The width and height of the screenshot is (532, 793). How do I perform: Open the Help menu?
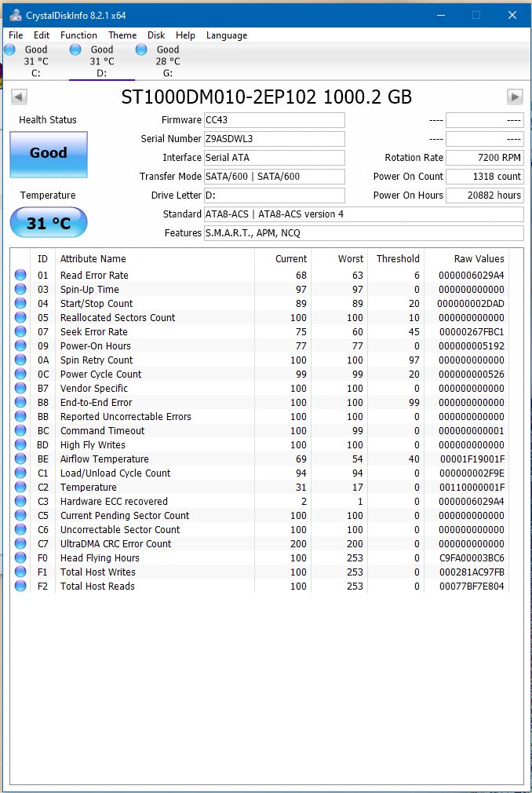[x=185, y=35]
